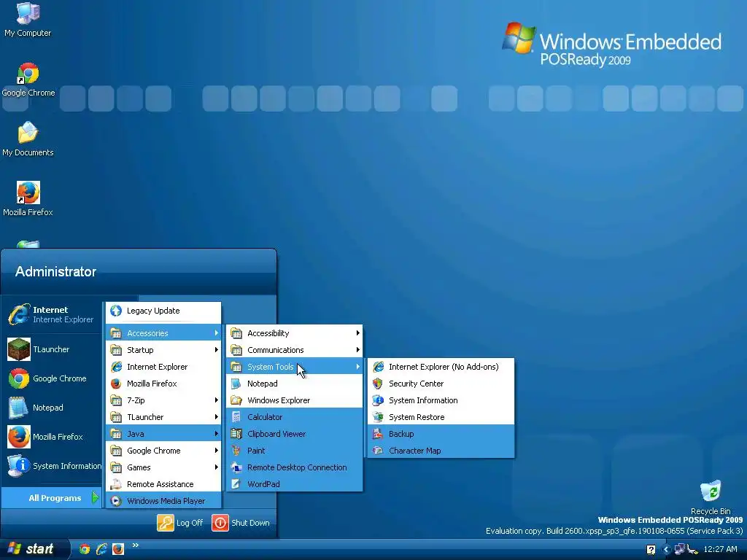Screen dimensions: 747x560
Task: Click Shut Down button
Action: [x=241, y=522]
